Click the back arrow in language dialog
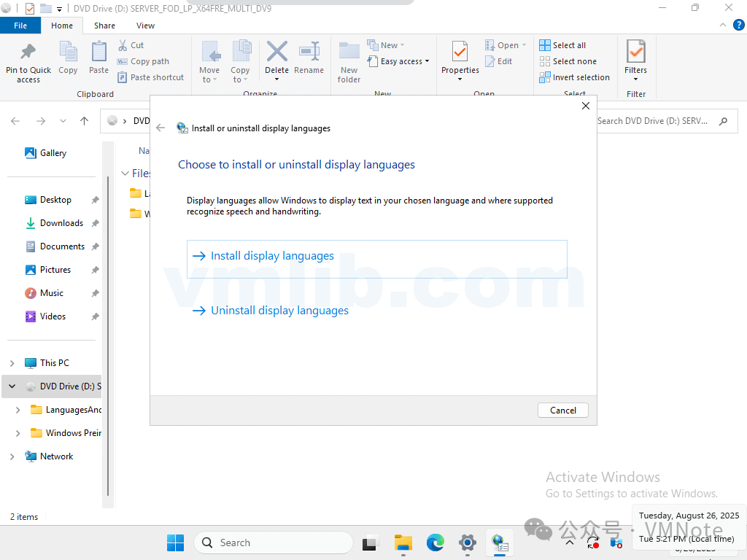This screenshot has height=560, width=747. pos(161,128)
